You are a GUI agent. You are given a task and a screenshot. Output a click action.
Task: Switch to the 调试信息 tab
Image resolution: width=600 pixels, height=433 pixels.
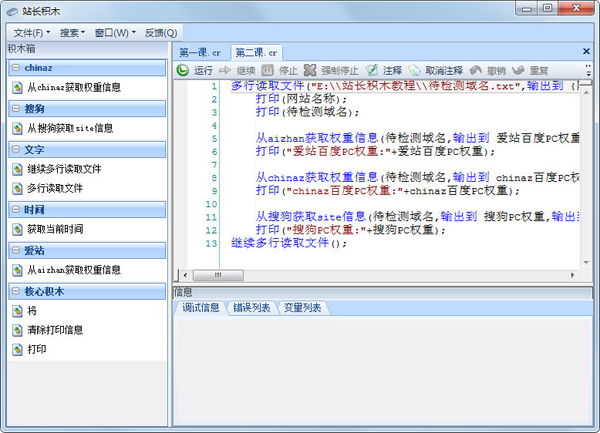(x=201, y=308)
